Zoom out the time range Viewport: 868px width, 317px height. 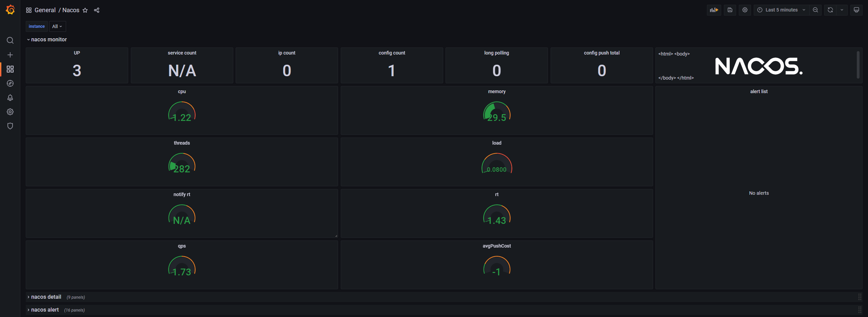tap(815, 10)
